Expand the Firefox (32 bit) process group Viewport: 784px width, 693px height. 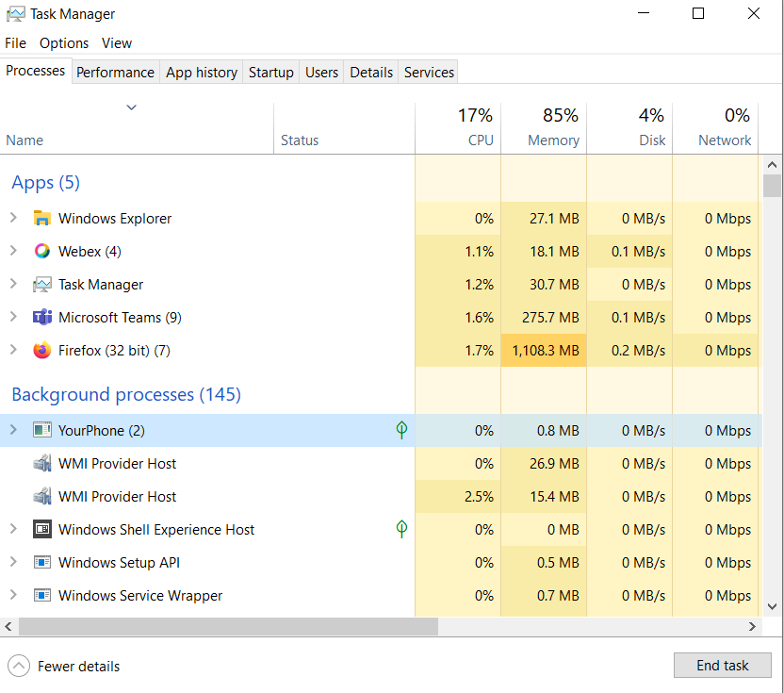point(13,350)
